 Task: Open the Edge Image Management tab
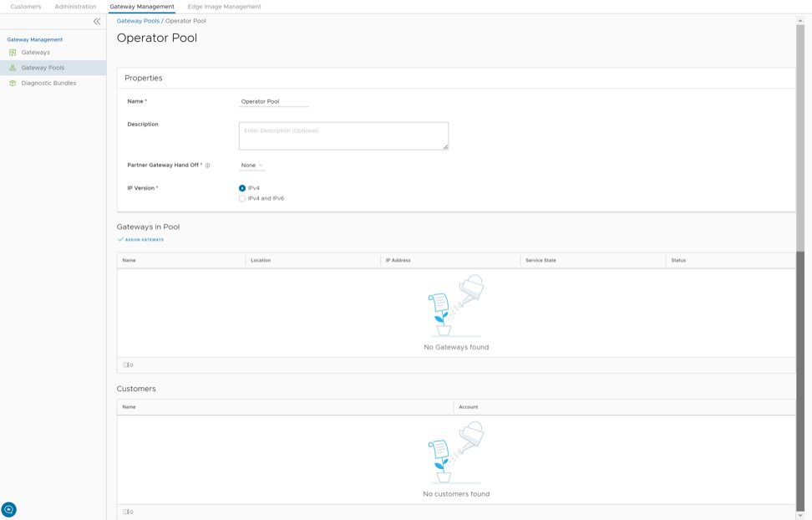tap(224, 7)
